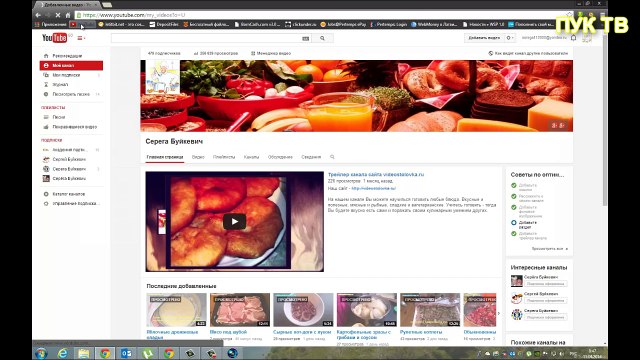Click Как видят канал другие пользователи
This screenshot has height=360, width=640.
(x=528, y=53)
